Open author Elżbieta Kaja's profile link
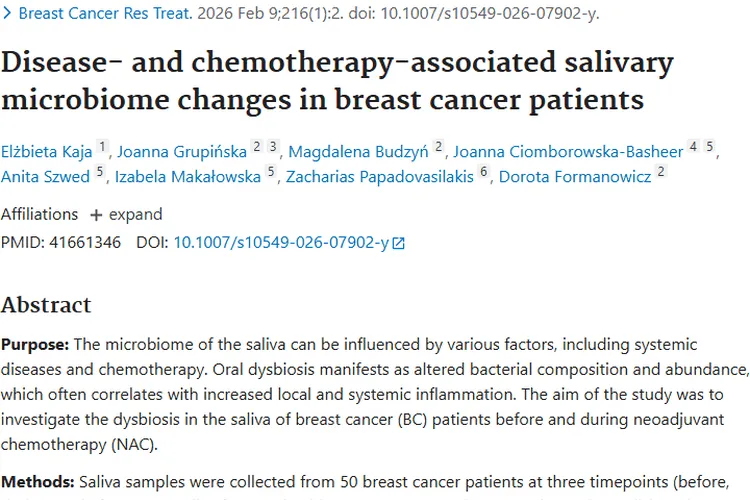The width and height of the screenshot is (750, 500). pyautogui.click(x=47, y=152)
